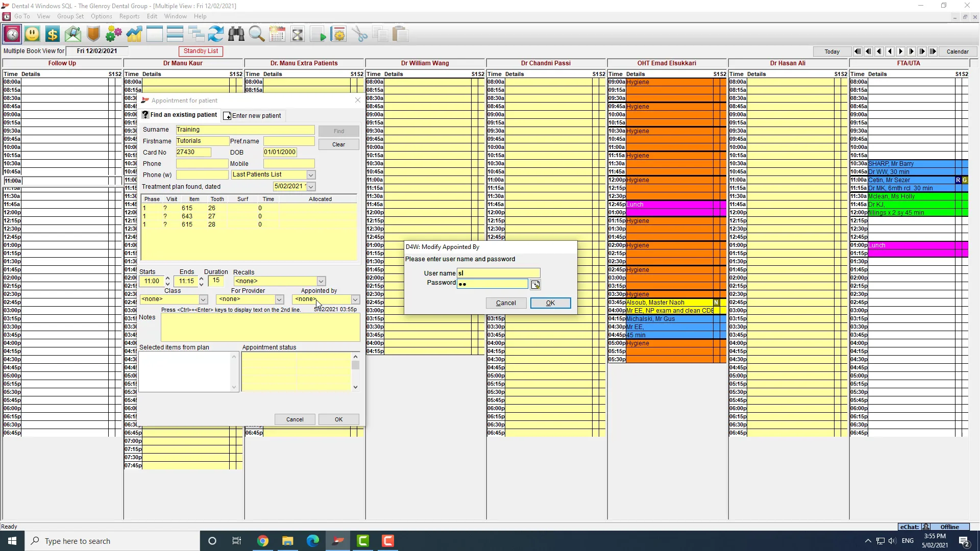Click the blue refresh arrows icon
The height and width of the screenshot is (551, 980).
216,34
